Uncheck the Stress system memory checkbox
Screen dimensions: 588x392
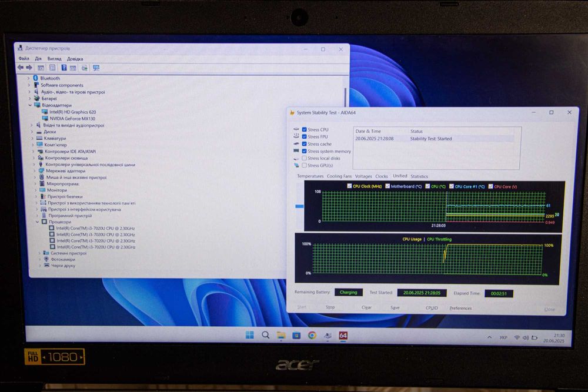(304, 151)
